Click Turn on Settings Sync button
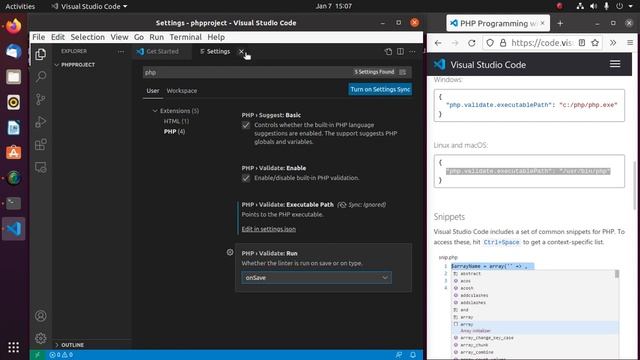 coord(380,89)
